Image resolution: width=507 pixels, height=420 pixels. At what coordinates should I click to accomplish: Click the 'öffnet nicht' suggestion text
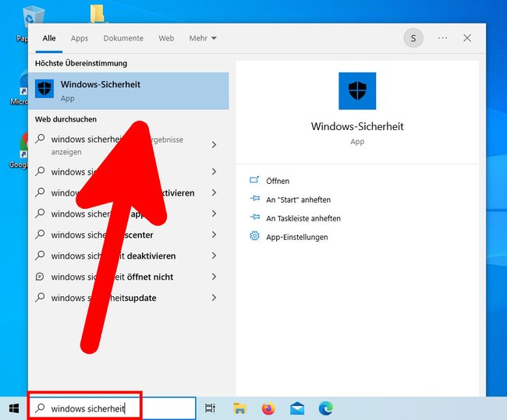[x=112, y=277]
